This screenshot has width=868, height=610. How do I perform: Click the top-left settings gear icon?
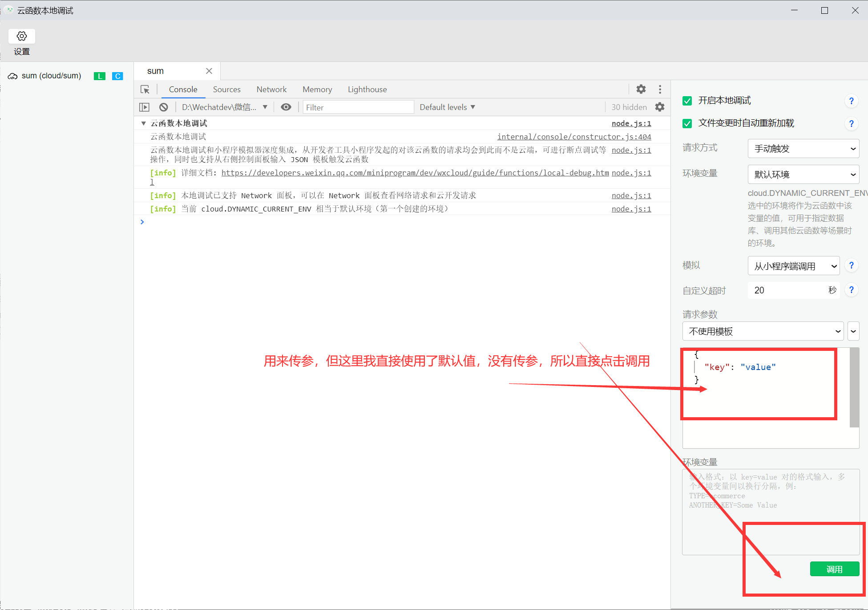coord(22,37)
